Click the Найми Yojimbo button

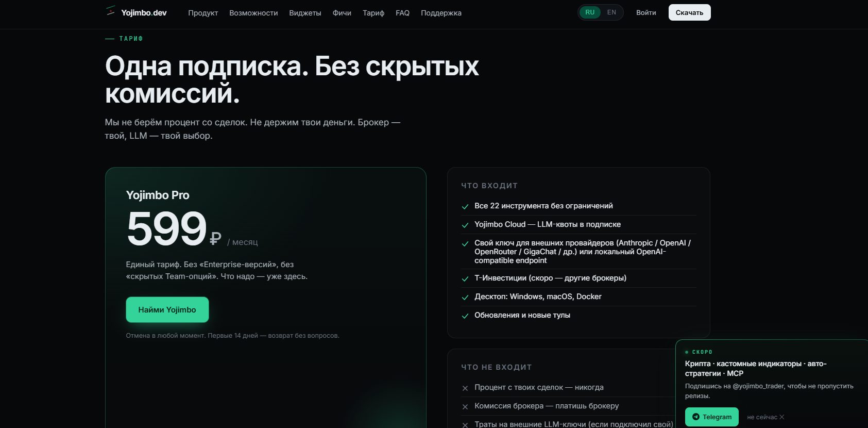(x=167, y=310)
